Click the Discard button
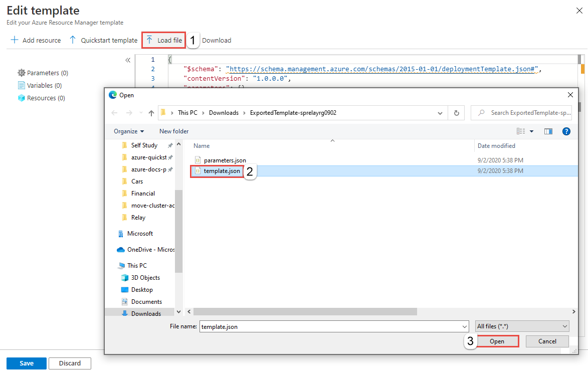 (70, 363)
